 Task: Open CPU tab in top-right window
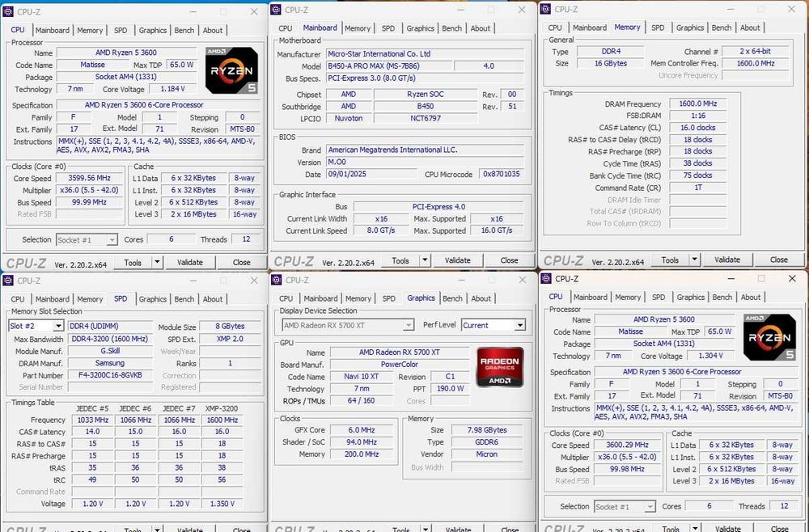click(x=555, y=27)
